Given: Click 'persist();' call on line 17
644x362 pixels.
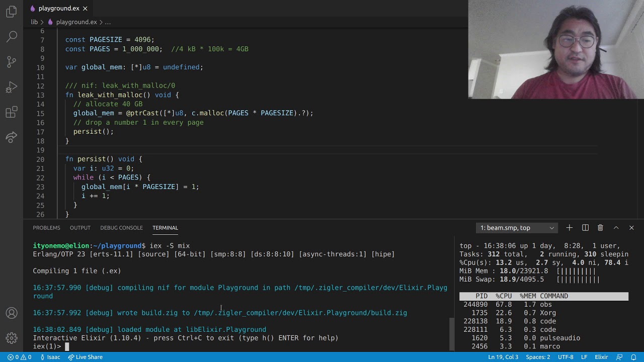Looking at the screenshot, I should click(94, 132).
